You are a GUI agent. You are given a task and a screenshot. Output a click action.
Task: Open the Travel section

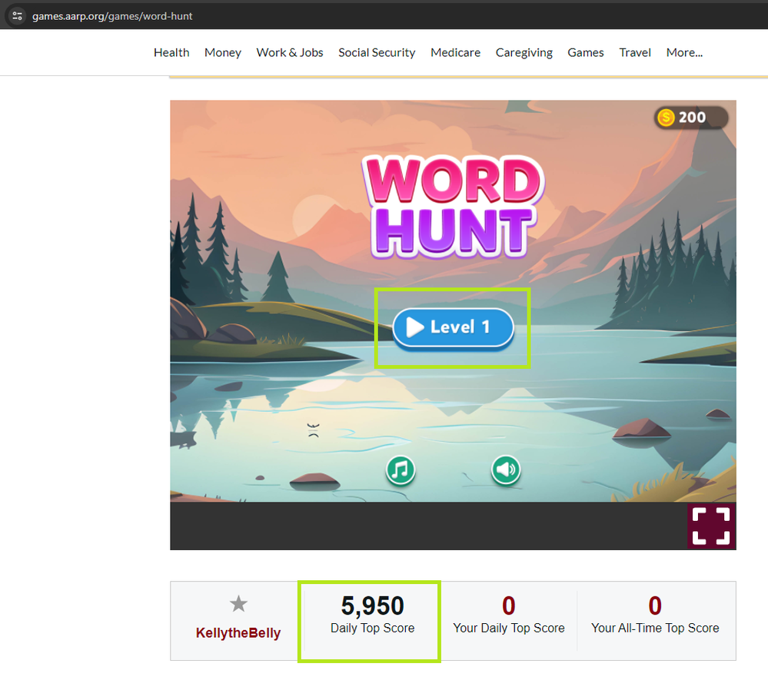(635, 52)
